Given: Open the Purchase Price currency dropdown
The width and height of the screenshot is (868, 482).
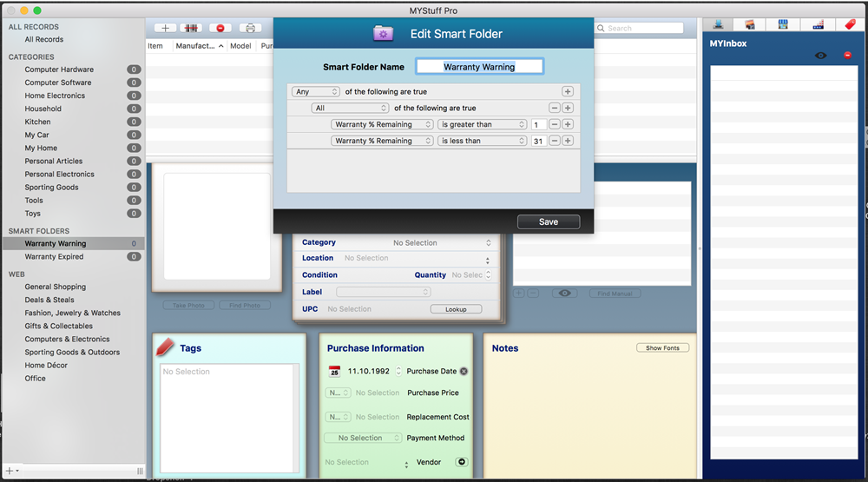Looking at the screenshot, I should coord(338,393).
